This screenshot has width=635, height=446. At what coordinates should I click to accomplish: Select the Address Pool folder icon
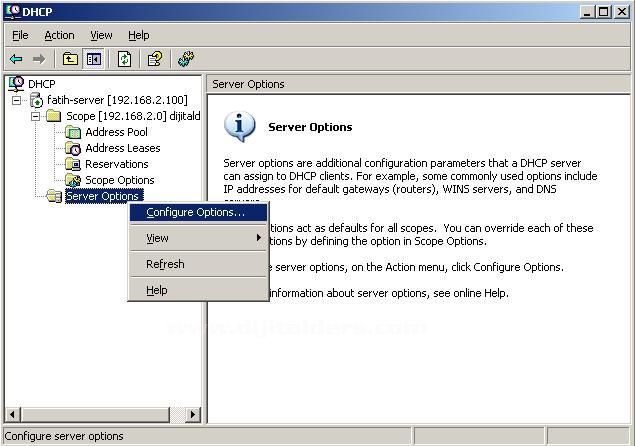(73, 132)
